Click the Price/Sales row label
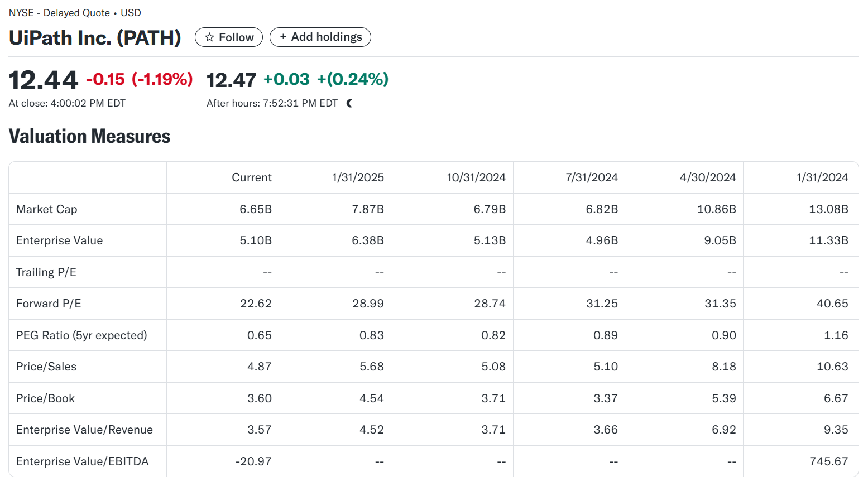The width and height of the screenshot is (868, 486). 46,367
